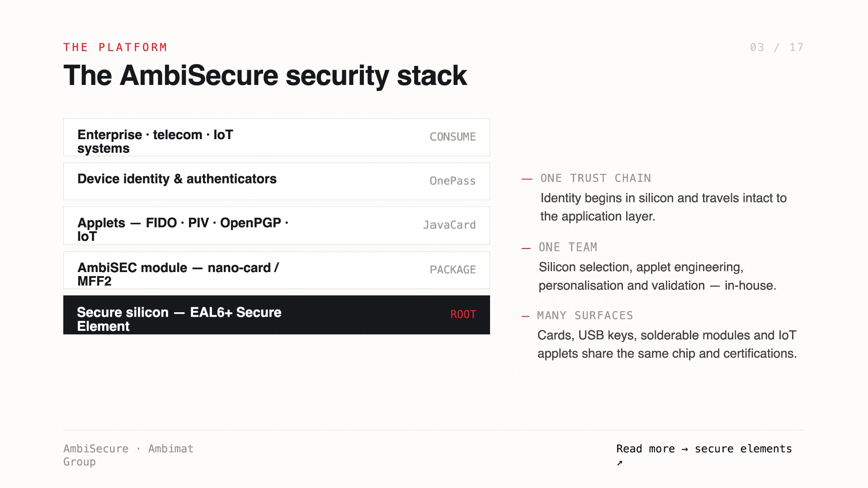Click the 'MANY SURFACES' heading
Viewport: 868px width, 488px height.
tap(585, 315)
